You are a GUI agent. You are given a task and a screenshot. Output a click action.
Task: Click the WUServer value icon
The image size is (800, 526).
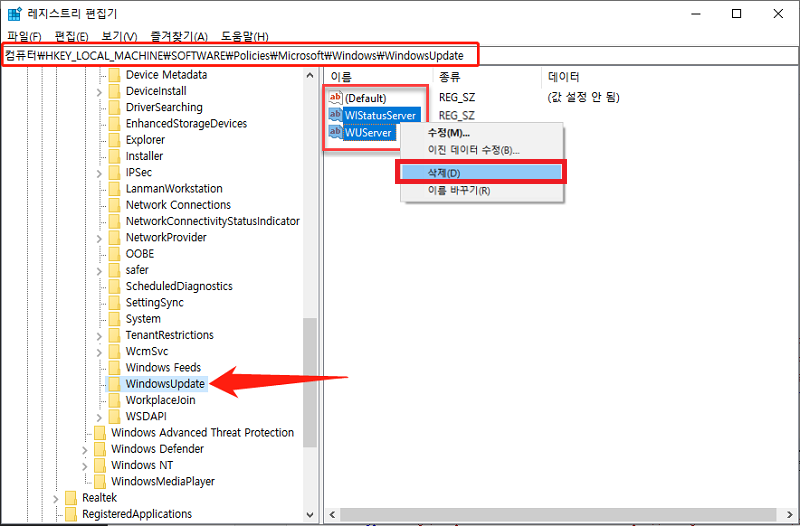(x=335, y=132)
